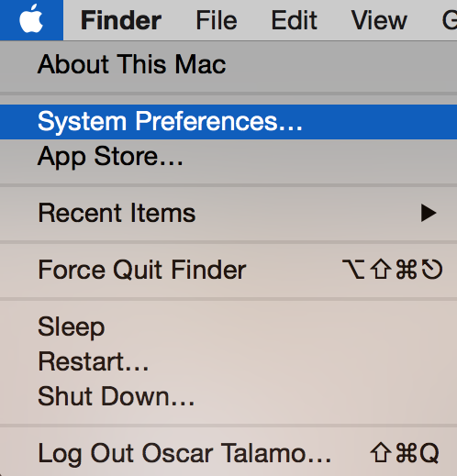
Task: Open the View menu
Action: pyautogui.click(x=379, y=20)
